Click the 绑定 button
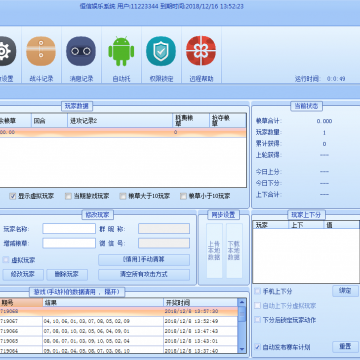Image resolution: width=360 pixels, height=360 pixels. point(345,291)
